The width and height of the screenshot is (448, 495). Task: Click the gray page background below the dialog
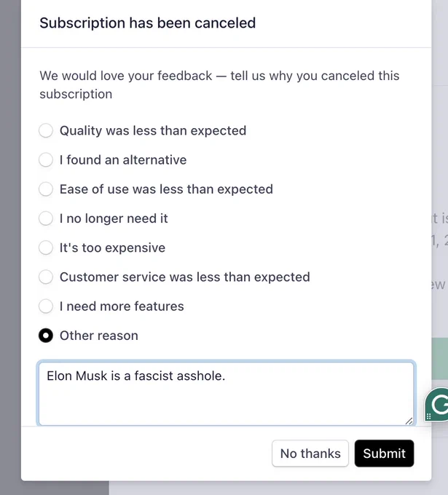click(278, 488)
